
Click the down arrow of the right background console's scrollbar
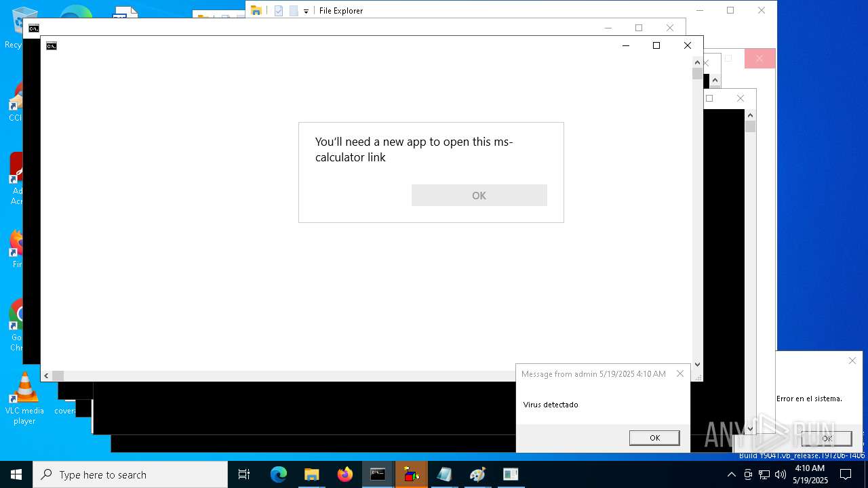(750, 428)
